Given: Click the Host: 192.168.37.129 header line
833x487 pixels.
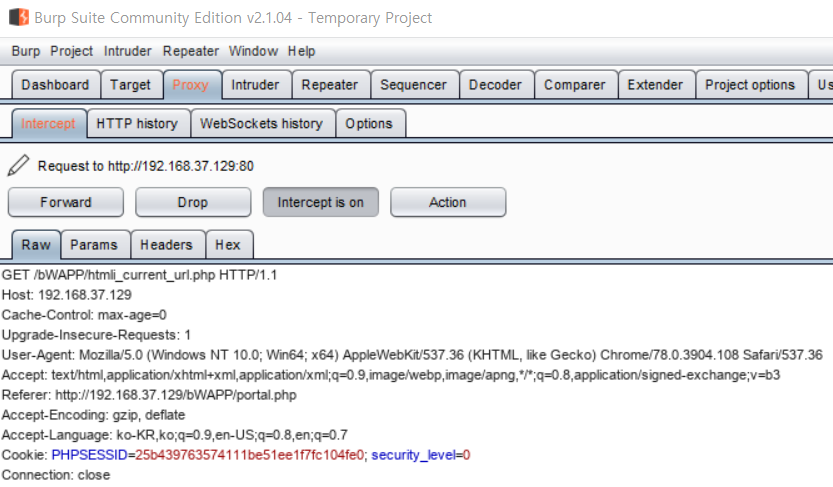Looking at the screenshot, I should [66, 295].
